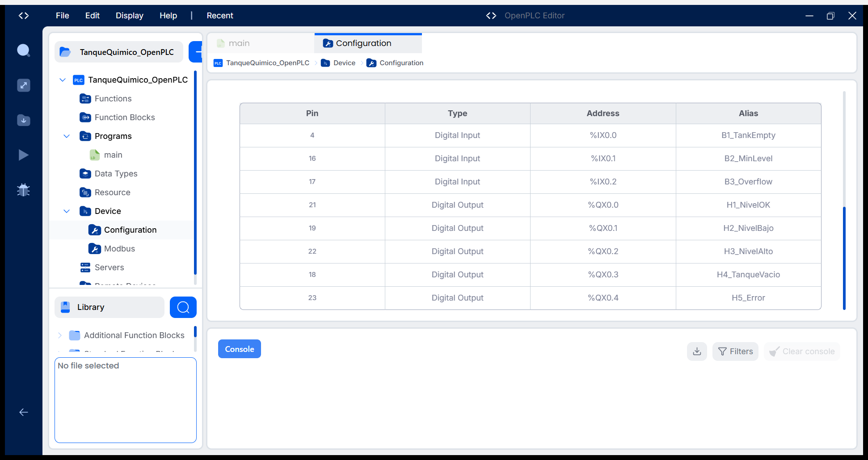Image resolution: width=868 pixels, height=460 pixels.
Task: Select the Configuration tab
Action: point(368,43)
